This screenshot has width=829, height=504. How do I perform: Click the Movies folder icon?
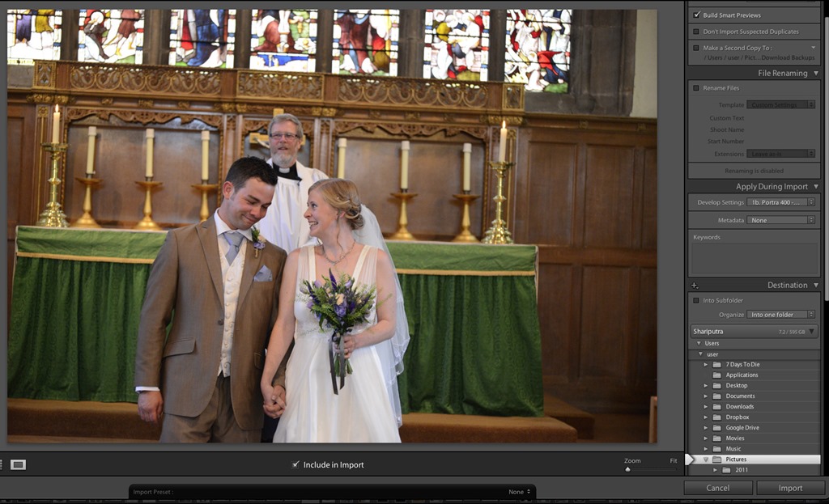716,438
